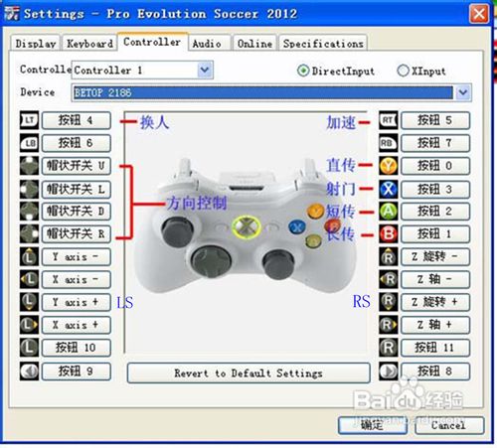Click left stick down icon

coord(29,302)
